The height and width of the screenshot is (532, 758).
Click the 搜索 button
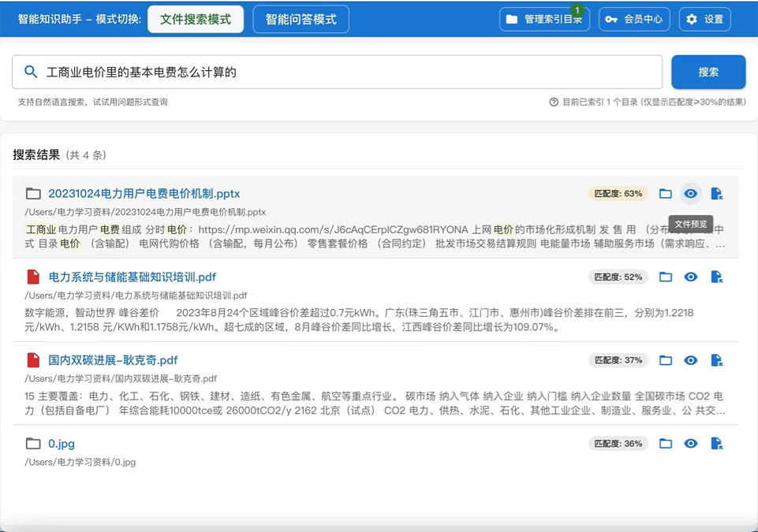tap(708, 71)
